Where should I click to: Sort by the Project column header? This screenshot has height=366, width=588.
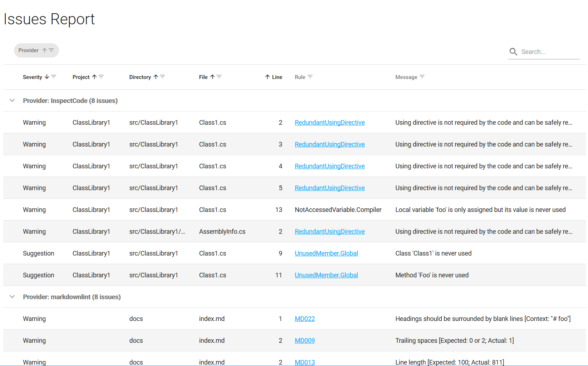tap(81, 77)
